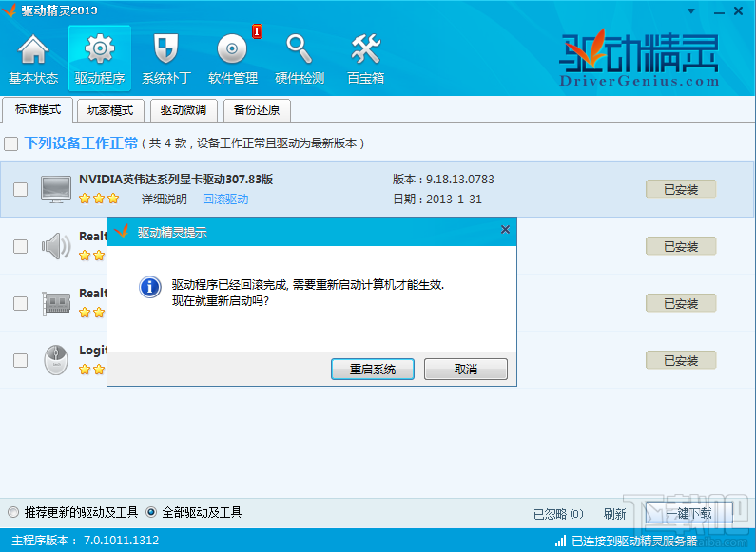Viewport: 756px width, 552px height.
Task: Click the 下列设备工作正常 heading text
Action: (81, 143)
